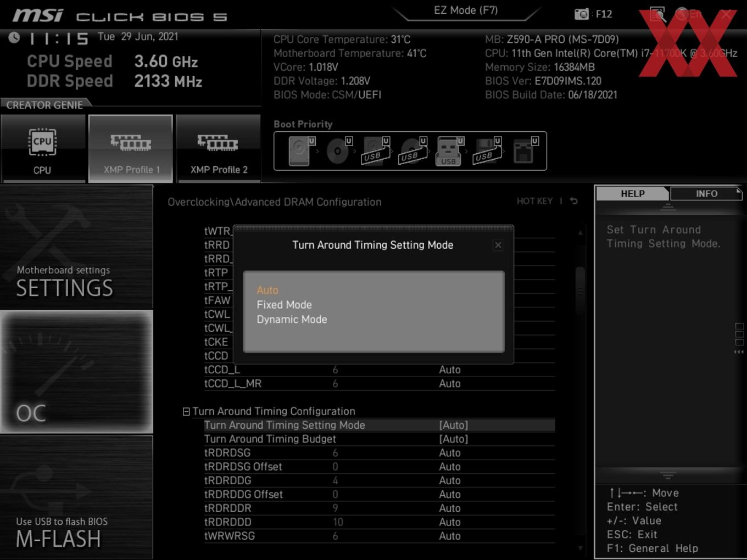Edit the tRDRDDG Offset Auto value
Image resolution: width=747 pixels, height=560 pixels.
click(x=449, y=494)
